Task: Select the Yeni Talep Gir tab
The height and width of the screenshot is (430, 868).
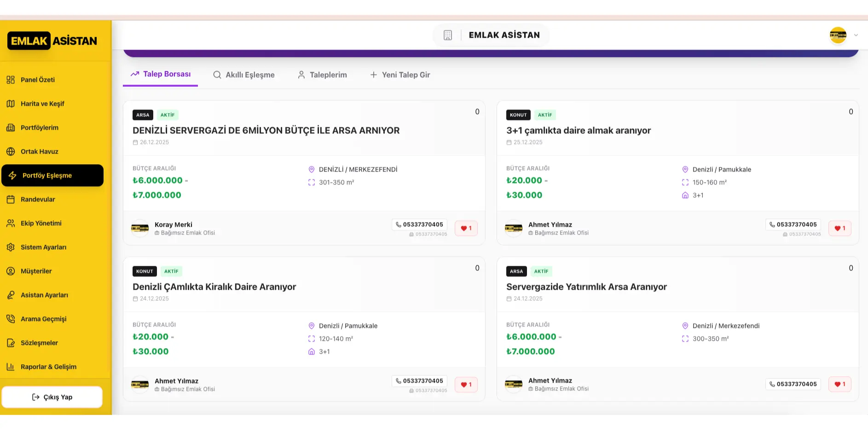Action: click(x=400, y=75)
